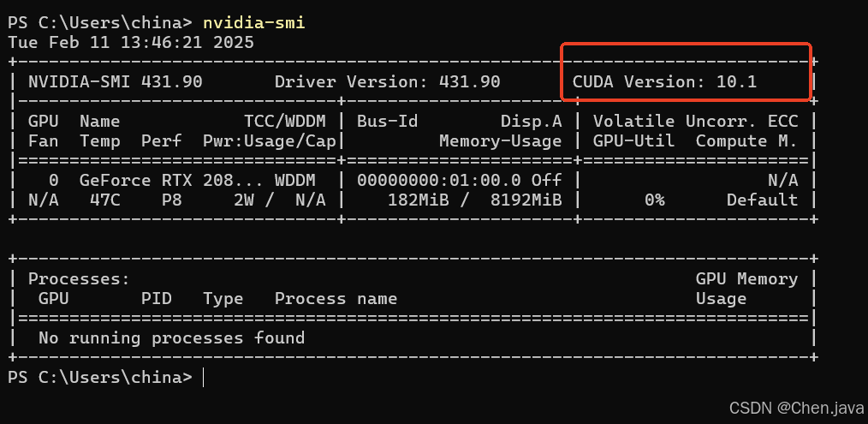Click the Process name column header
The height and width of the screenshot is (424, 868).
(x=336, y=299)
